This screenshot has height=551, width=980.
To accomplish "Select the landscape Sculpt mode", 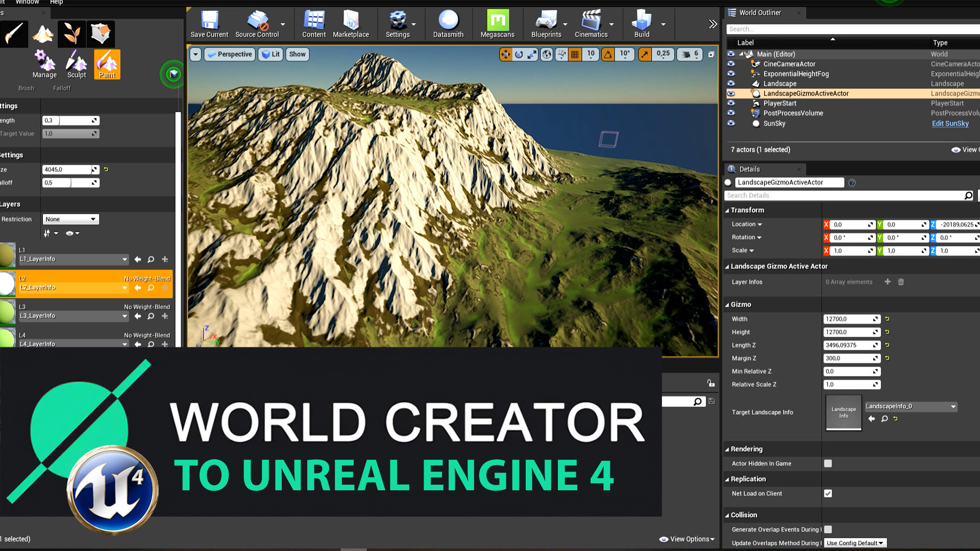I will (77, 64).
